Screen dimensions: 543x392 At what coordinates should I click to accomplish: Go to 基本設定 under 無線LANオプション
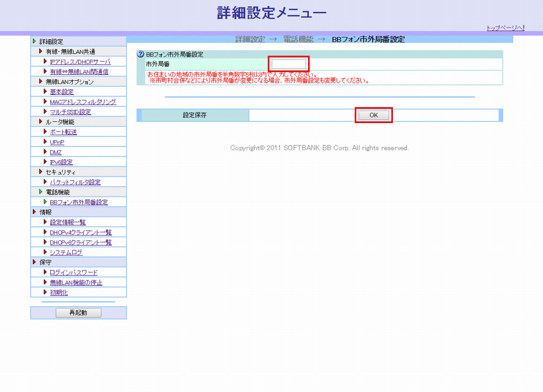tap(62, 92)
